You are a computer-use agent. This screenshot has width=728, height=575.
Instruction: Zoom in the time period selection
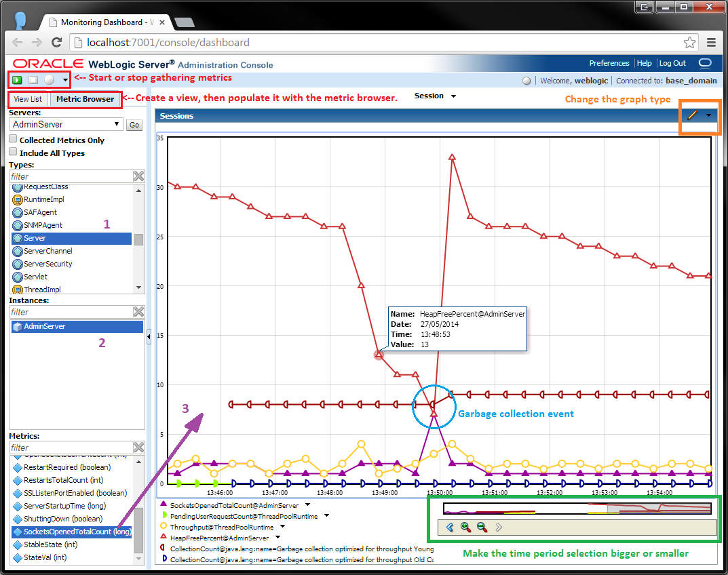pyautogui.click(x=465, y=528)
